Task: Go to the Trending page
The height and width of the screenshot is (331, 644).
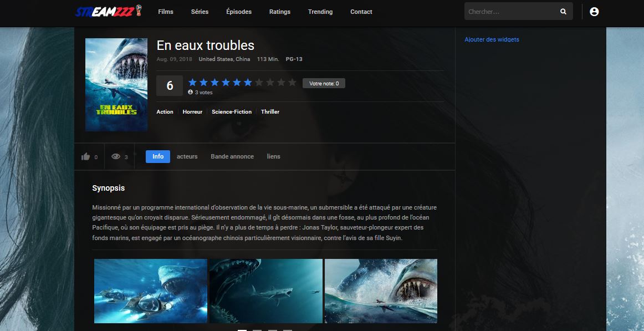Action: click(320, 12)
